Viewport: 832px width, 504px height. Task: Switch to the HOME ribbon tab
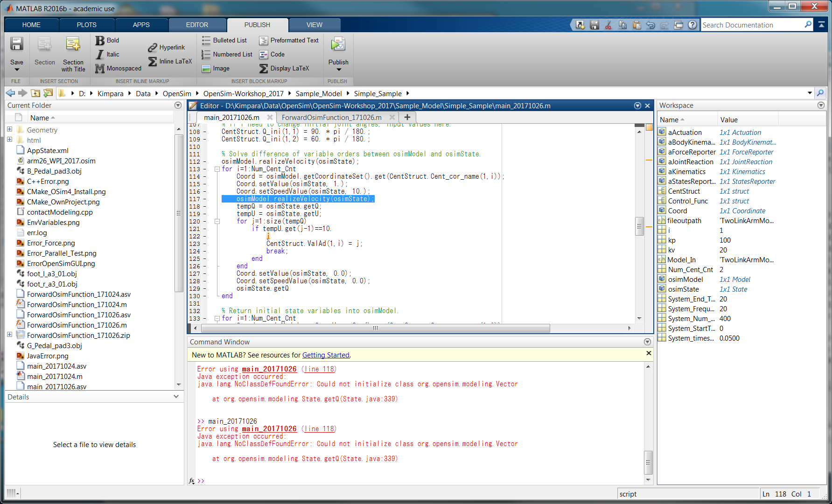click(31, 25)
